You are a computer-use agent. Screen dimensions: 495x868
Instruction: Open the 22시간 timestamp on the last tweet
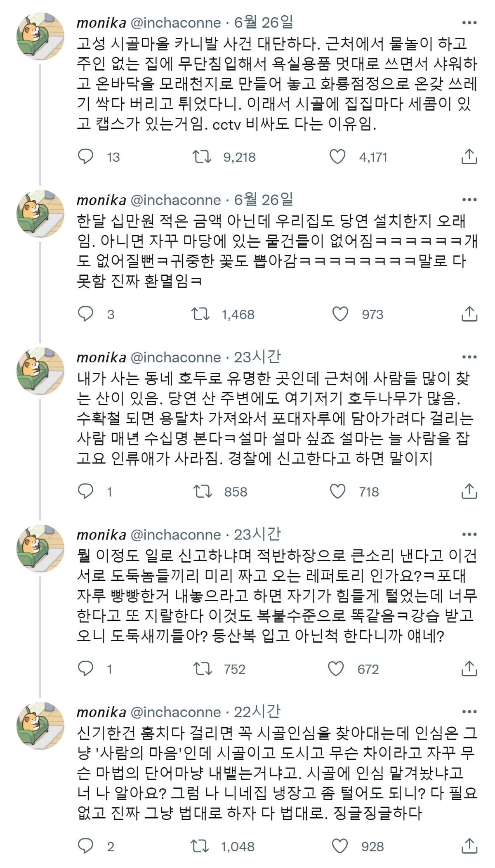coord(257,712)
